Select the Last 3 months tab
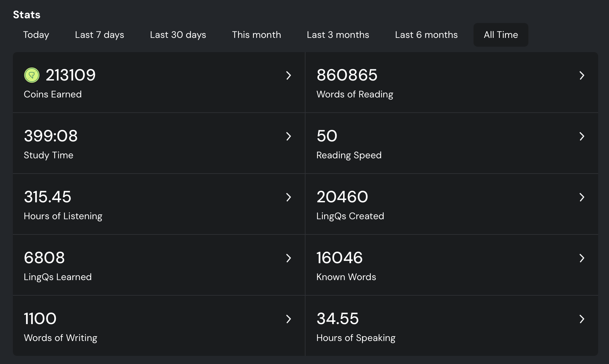Image resolution: width=609 pixels, height=364 pixels. [338, 35]
